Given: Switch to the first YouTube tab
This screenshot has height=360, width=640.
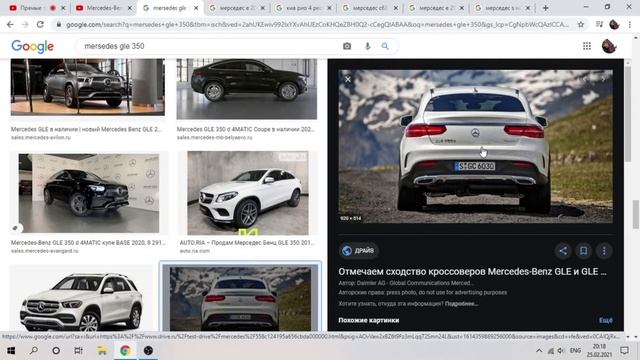Looking at the screenshot, I should [x=37, y=8].
